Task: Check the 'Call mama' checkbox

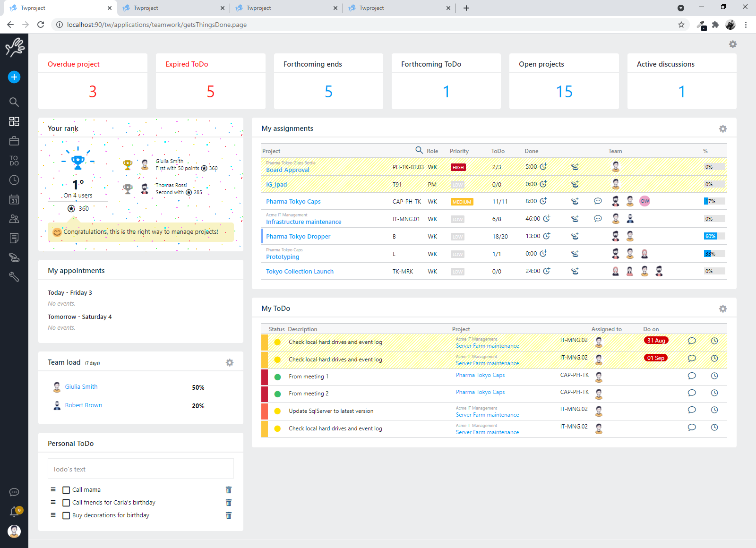Action: tap(66, 490)
